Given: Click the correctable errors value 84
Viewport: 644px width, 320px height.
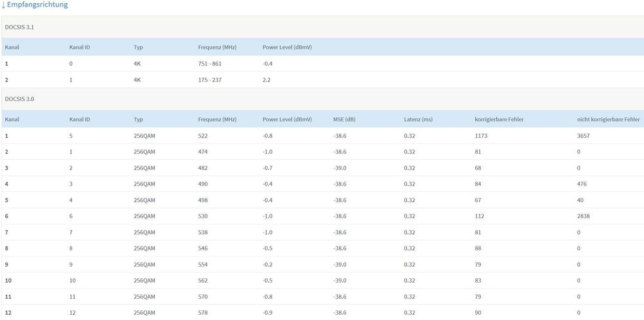Looking at the screenshot, I should coord(478,184).
